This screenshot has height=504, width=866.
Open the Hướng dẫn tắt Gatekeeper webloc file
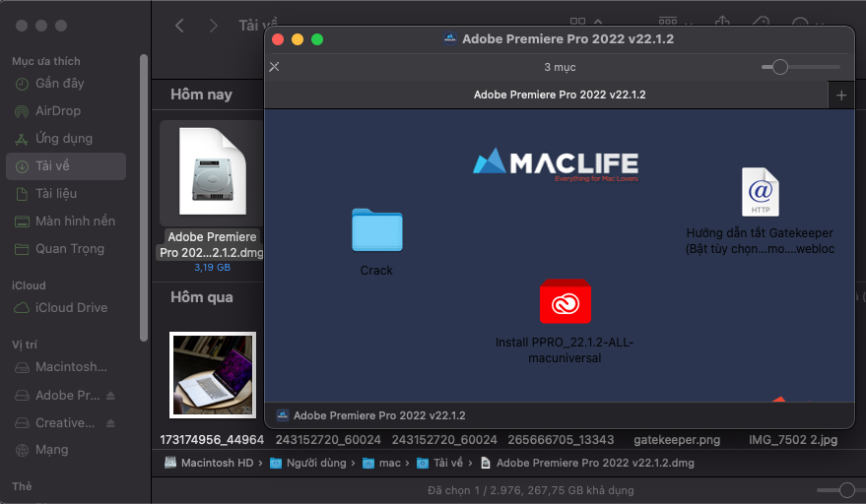760,192
